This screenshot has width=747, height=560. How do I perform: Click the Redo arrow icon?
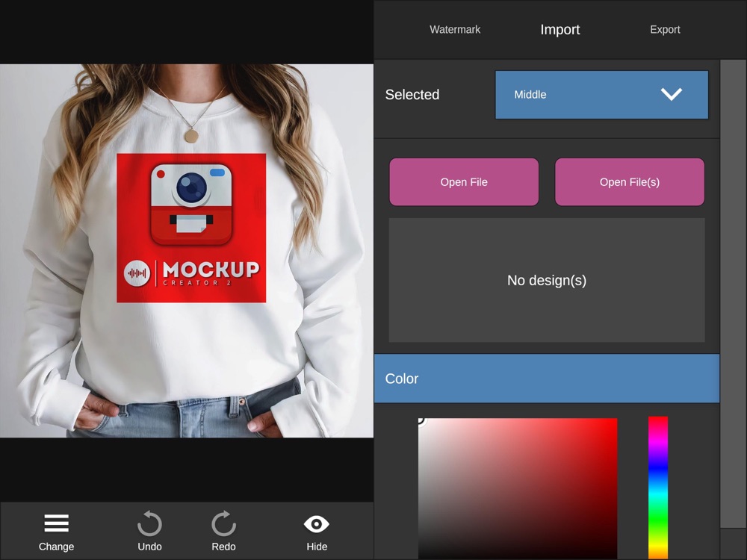tap(223, 523)
